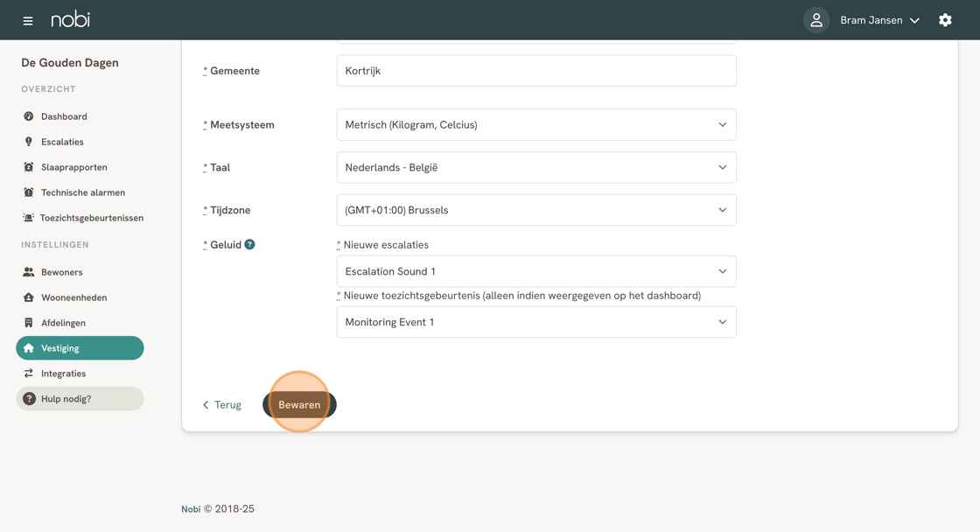The height and width of the screenshot is (532, 980).
Task: Click the Dashboard icon in sidebar
Action: click(x=29, y=116)
